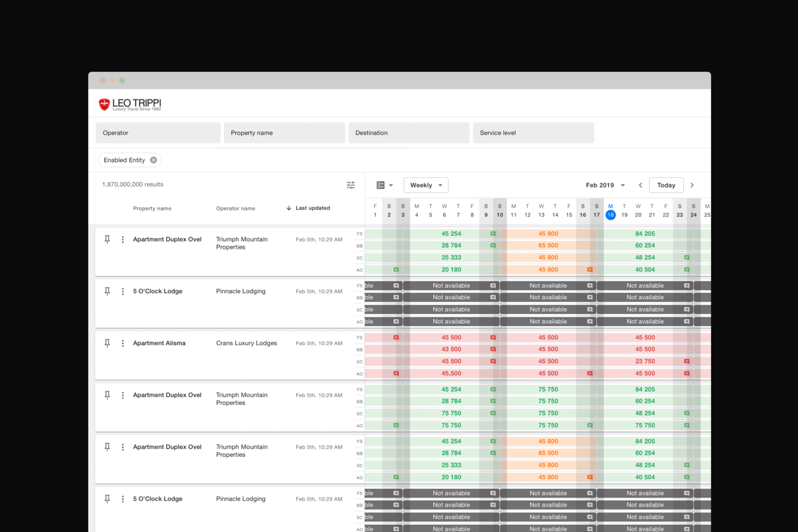Pin the Apartment Alisma row
This screenshot has width=798, height=532.
(x=107, y=343)
